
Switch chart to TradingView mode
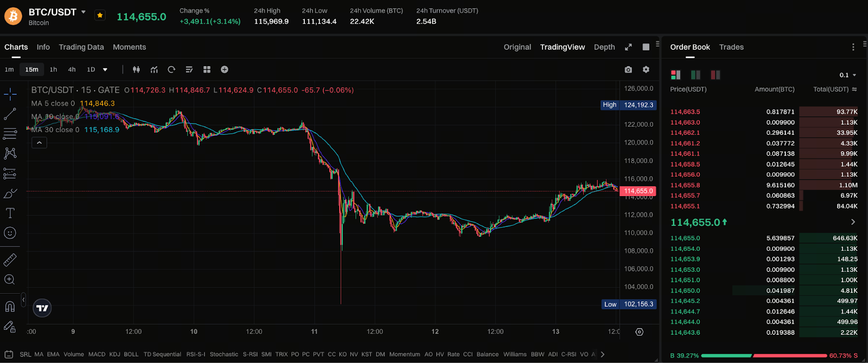click(563, 47)
